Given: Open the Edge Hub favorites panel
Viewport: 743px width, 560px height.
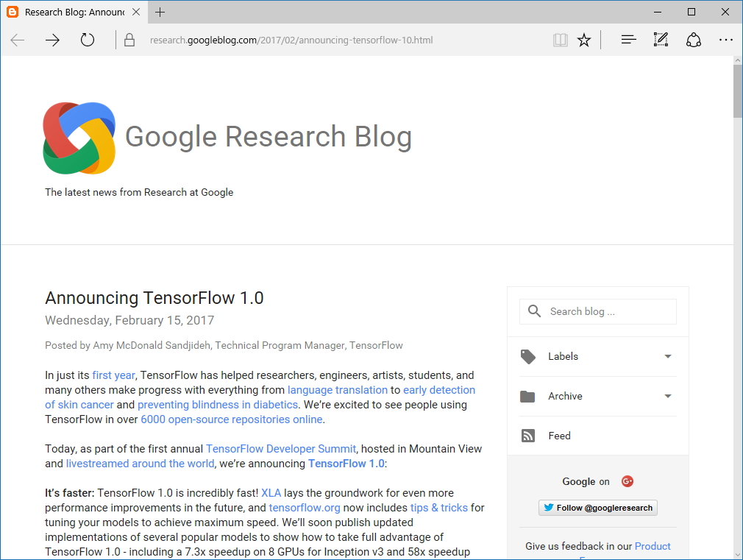Looking at the screenshot, I should pyautogui.click(x=628, y=40).
